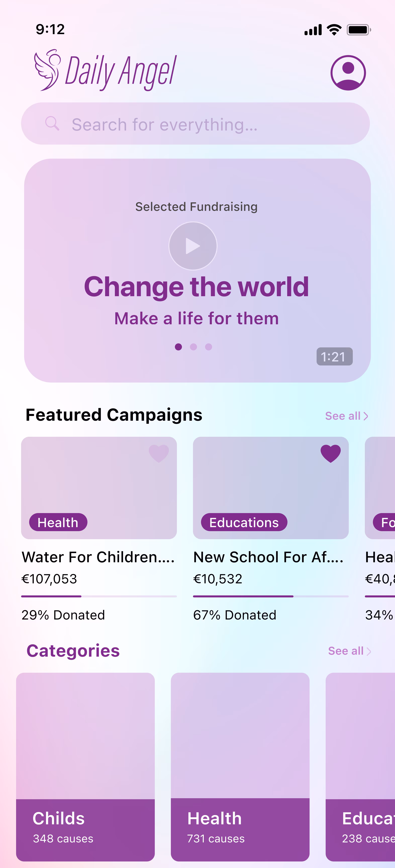Image resolution: width=395 pixels, height=868 pixels.
Task: Open the Health category with 731 causes
Action: 240,767
